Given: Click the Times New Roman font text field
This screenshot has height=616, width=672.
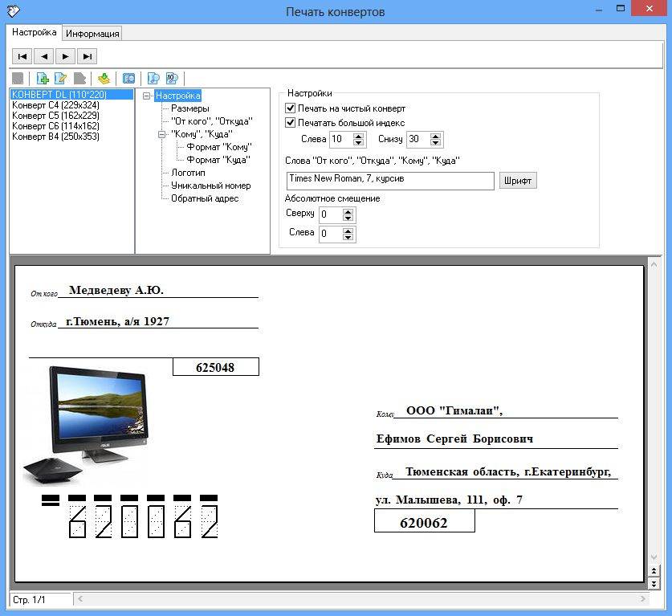Looking at the screenshot, I should 390,181.
